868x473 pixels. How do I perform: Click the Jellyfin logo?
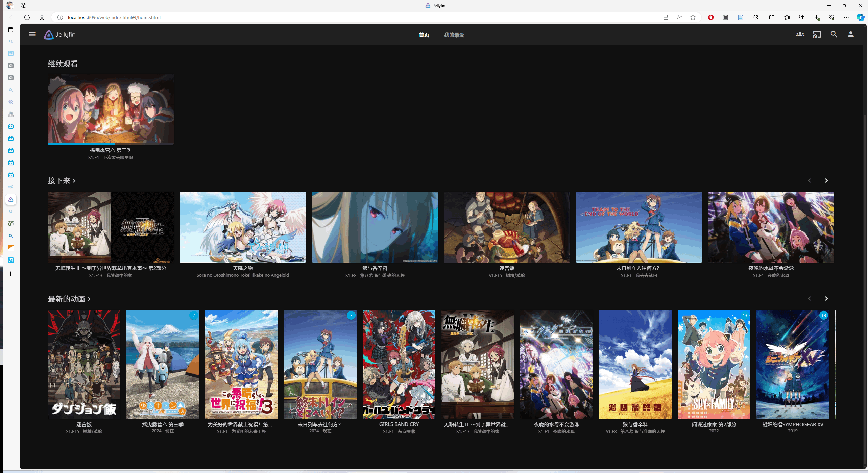pos(60,34)
